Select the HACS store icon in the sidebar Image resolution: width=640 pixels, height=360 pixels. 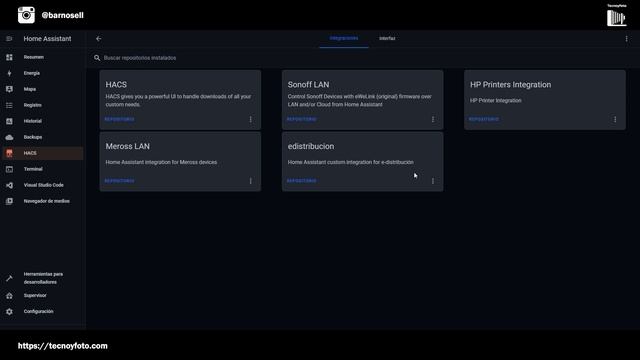pyautogui.click(x=9, y=153)
